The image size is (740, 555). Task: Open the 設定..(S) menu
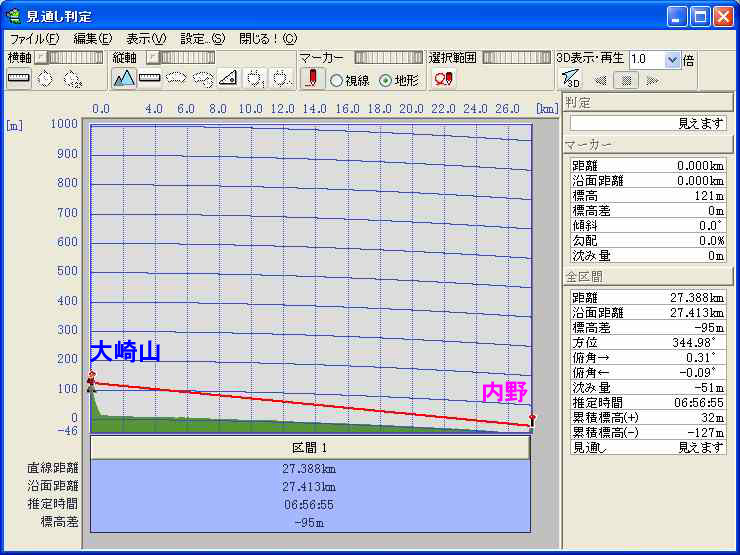click(x=203, y=39)
